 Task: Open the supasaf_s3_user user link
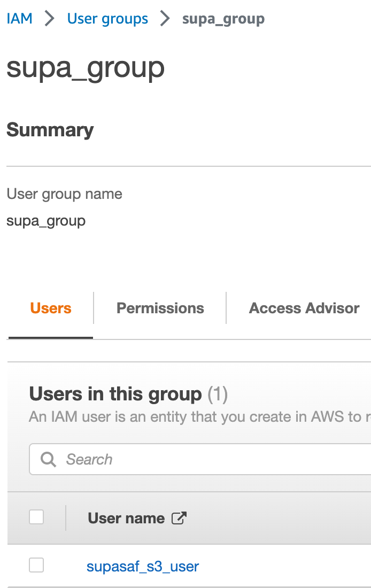[x=143, y=567]
